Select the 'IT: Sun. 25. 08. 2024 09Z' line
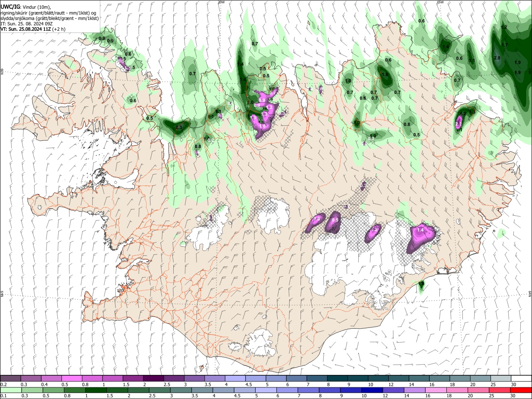 26,24
